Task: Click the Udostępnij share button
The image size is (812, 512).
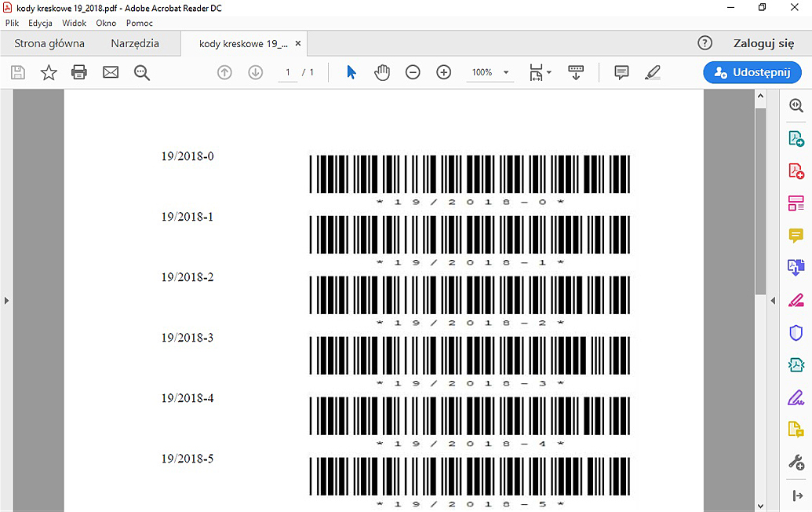Action: 752,72
